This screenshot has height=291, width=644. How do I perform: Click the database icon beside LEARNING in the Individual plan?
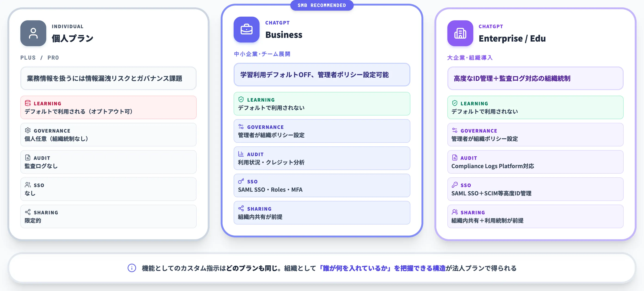point(28,103)
